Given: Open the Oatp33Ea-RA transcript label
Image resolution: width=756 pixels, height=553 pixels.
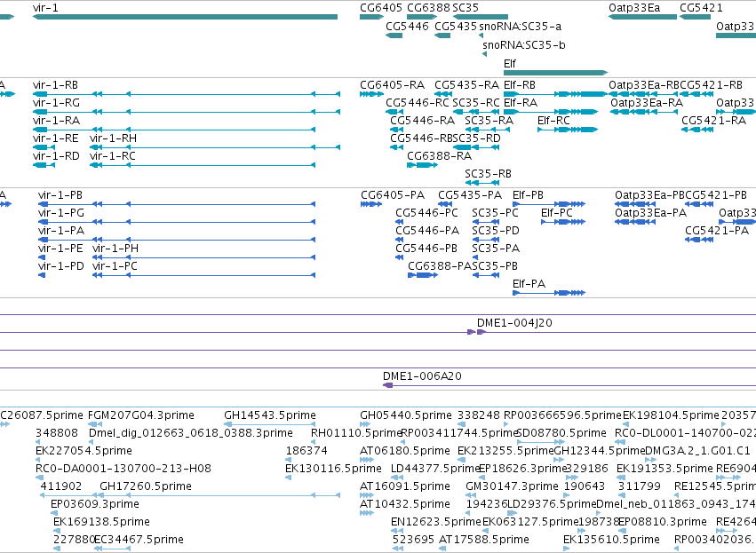Looking at the screenshot, I should 647,103.
